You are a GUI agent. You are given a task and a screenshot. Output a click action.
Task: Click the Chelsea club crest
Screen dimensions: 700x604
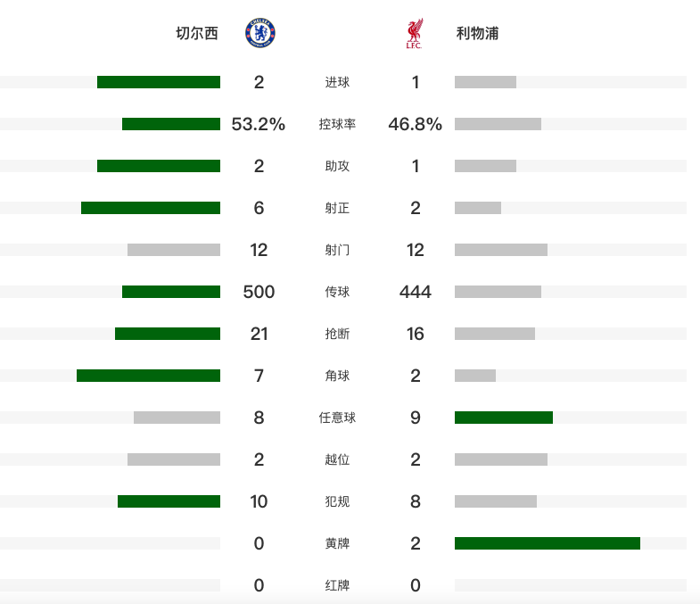click(259, 34)
